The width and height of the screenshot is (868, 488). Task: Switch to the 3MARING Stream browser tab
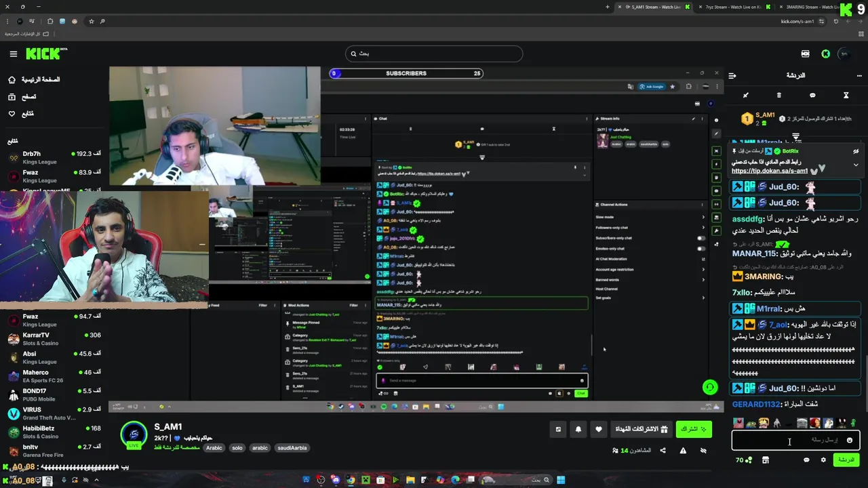point(810,7)
